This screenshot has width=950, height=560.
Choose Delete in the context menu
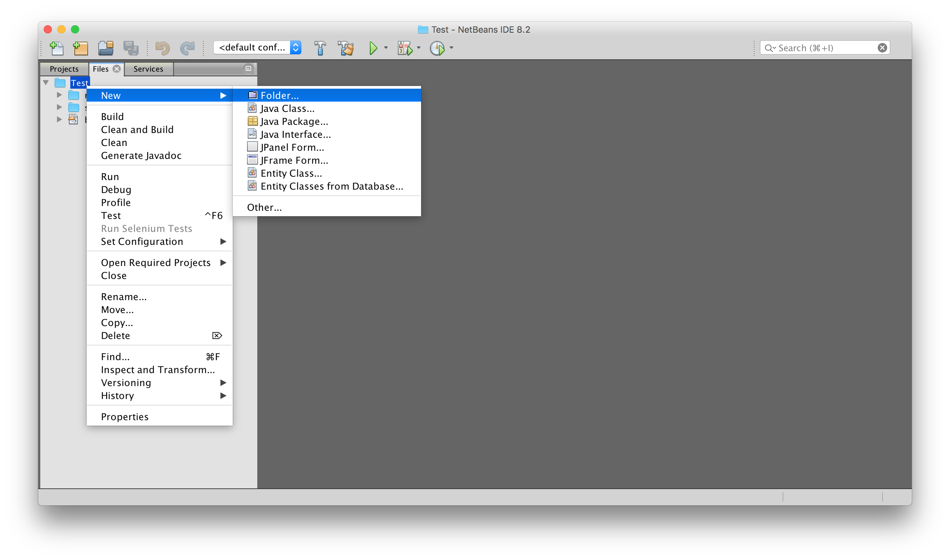[x=160, y=336]
